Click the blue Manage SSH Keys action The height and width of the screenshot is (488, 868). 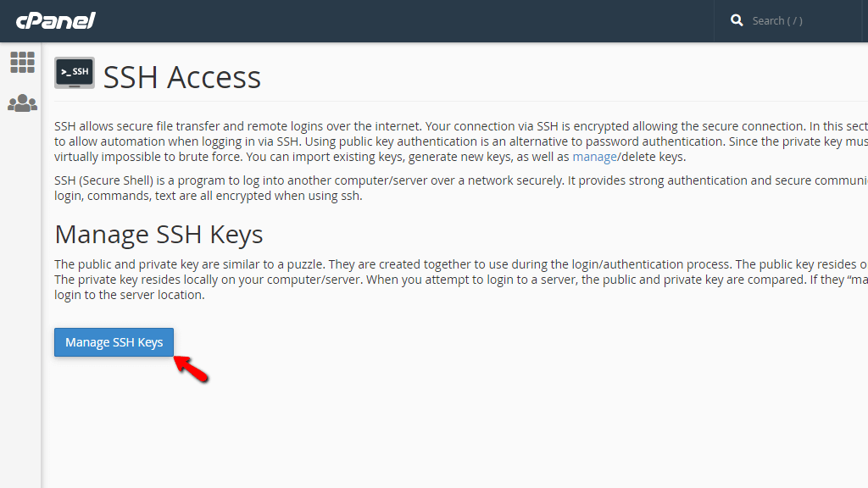point(114,342)
